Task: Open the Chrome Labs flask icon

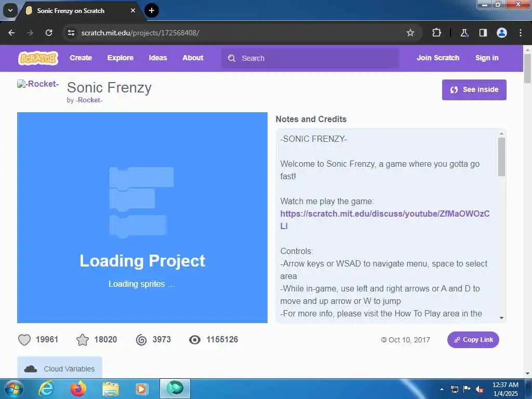Action: (x=464, y=33)
